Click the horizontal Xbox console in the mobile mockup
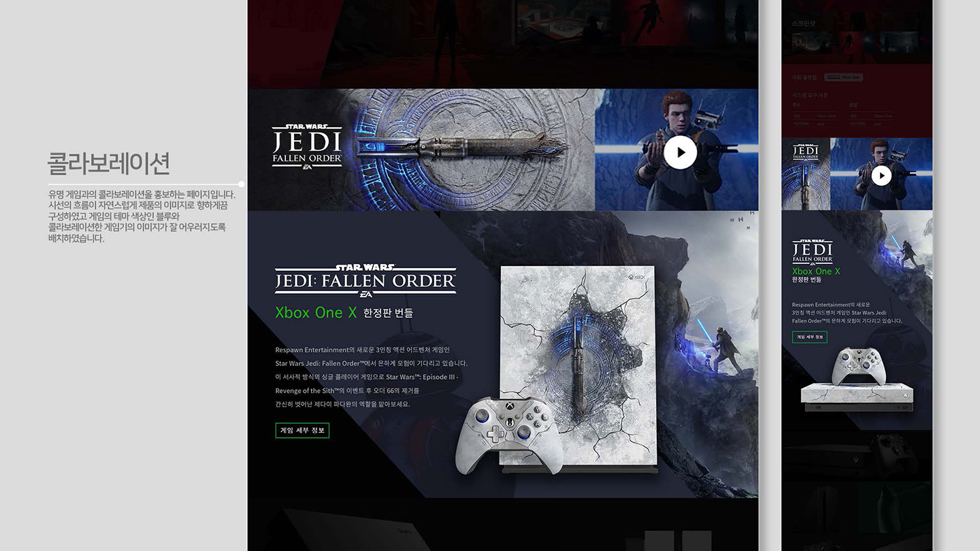The width and height of the screenshot is (980, 551). 856,397
